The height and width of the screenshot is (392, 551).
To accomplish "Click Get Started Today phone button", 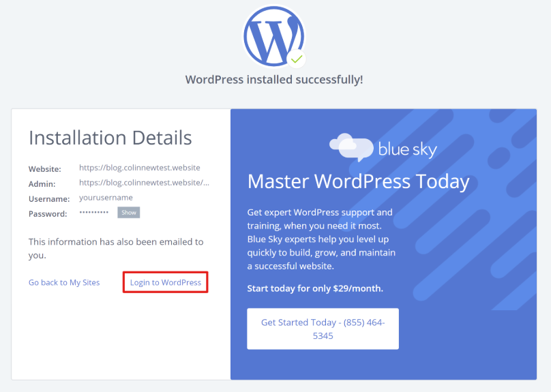I will (323, 329).
